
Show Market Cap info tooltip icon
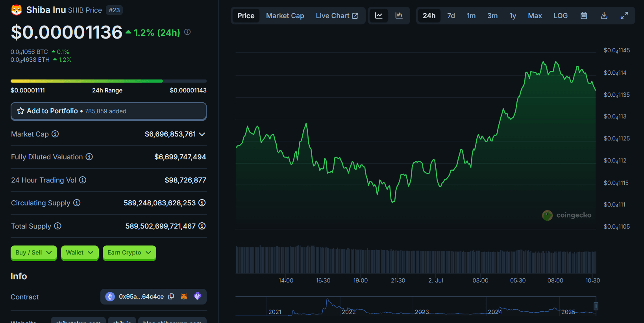[55, 134]
